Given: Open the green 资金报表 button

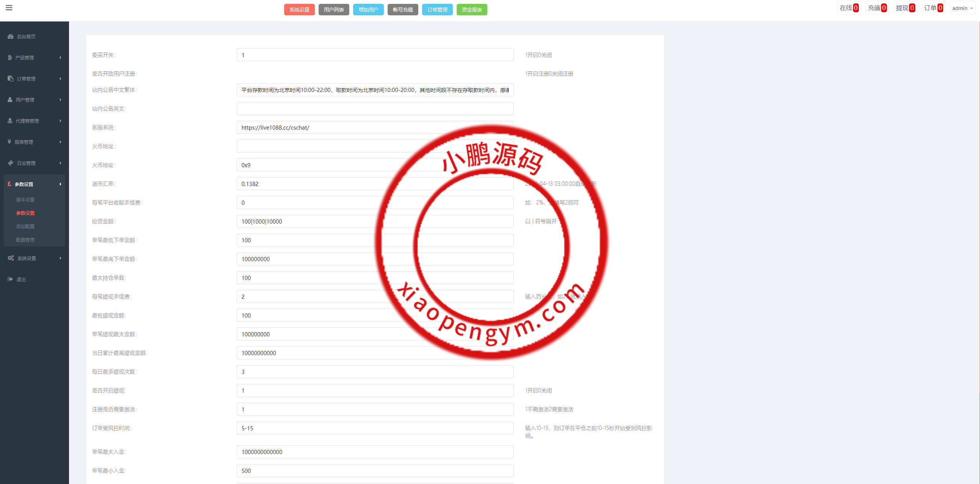Looking at the screenshot, I should tap(472, 10).
